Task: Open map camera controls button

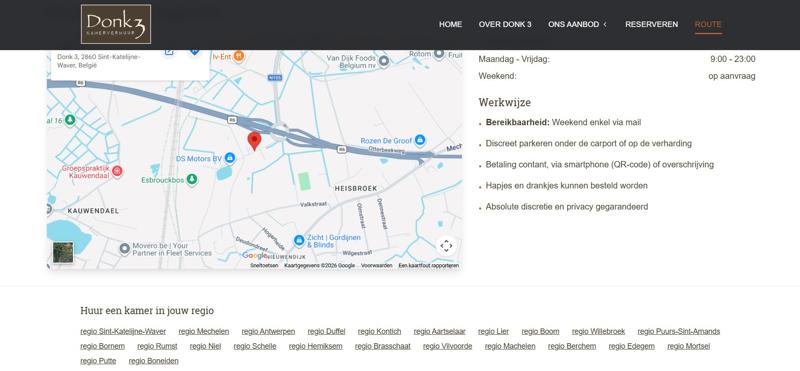Action: (446, 245)
